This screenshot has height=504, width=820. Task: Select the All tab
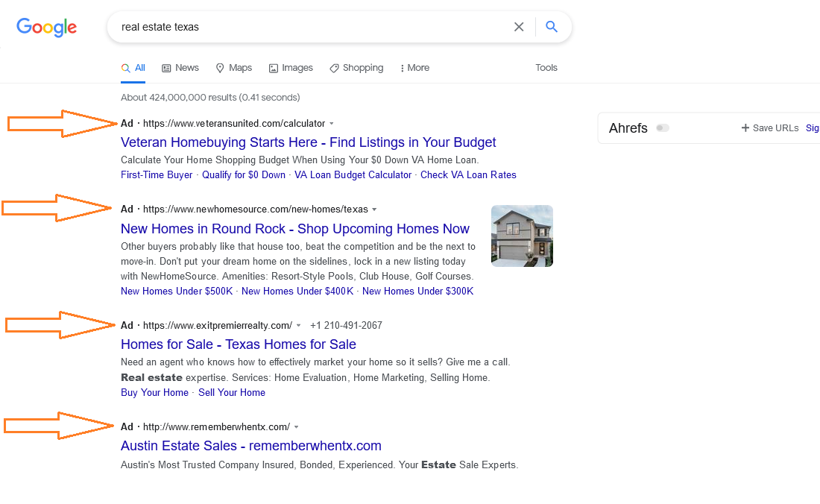[x=133, y=68]
